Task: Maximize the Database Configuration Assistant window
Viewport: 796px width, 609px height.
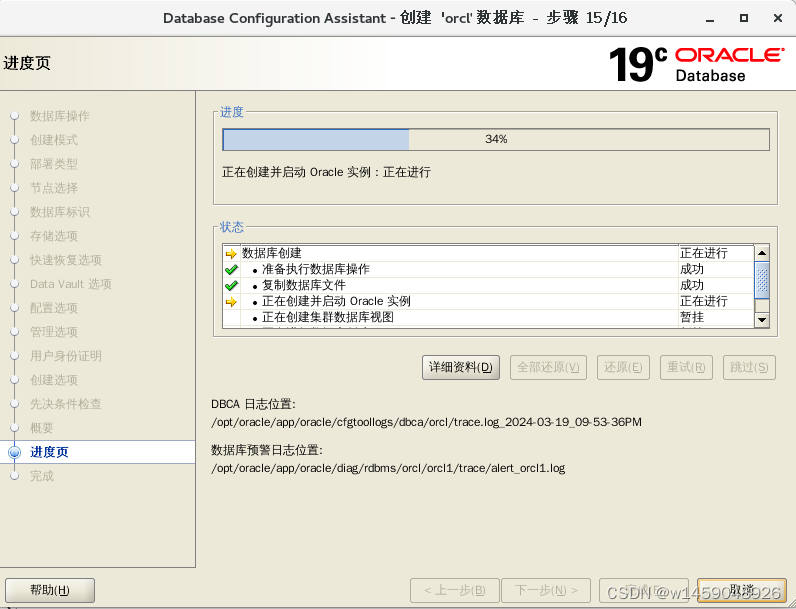Action: [744, 18]
